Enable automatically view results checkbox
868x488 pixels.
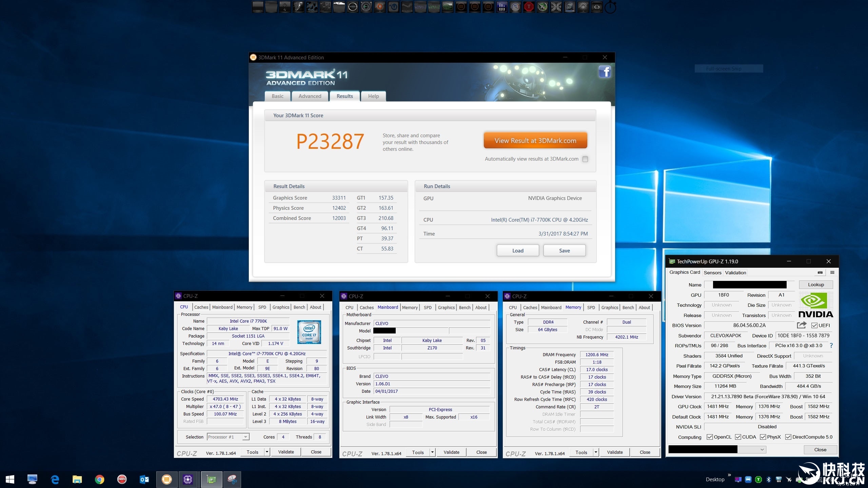pyautogui.click(x=585, y=159)
